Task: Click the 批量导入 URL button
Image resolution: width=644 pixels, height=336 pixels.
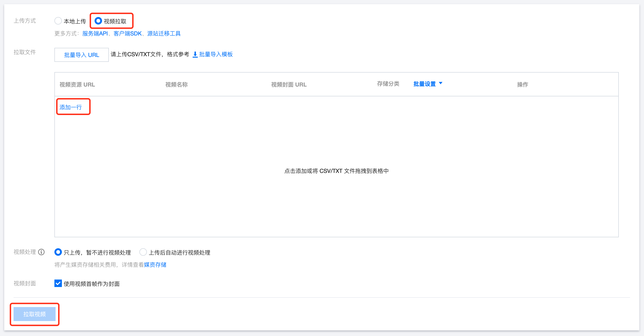Action: click(81, 55)
